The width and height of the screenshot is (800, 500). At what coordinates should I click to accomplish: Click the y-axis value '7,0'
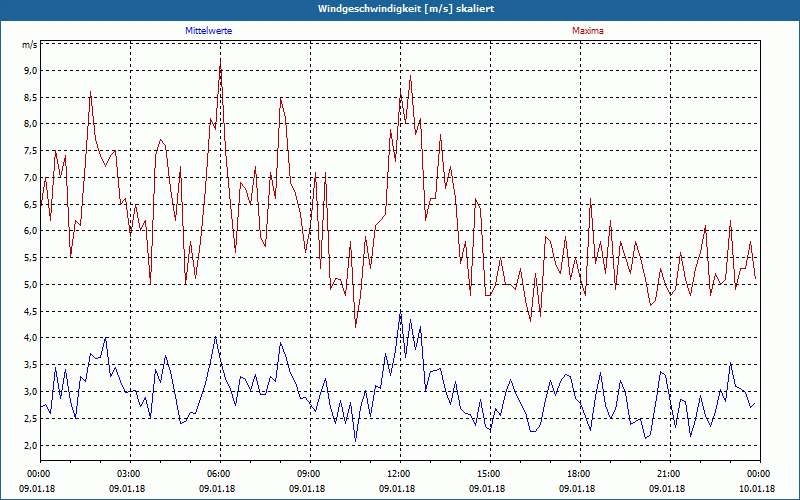click(31, 178)
